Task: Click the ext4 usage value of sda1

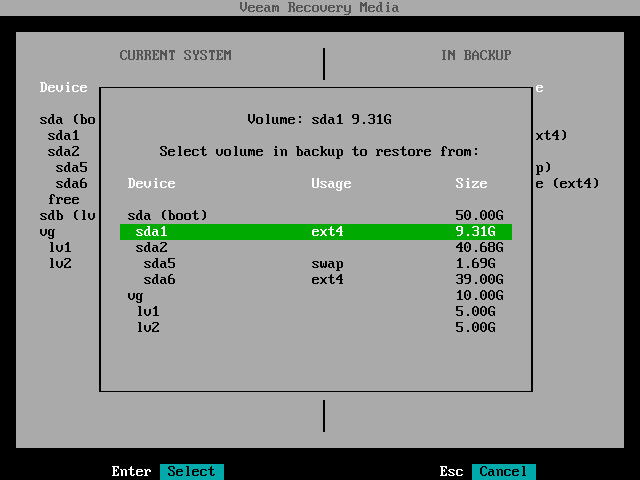Action: (x=327, y=231)
